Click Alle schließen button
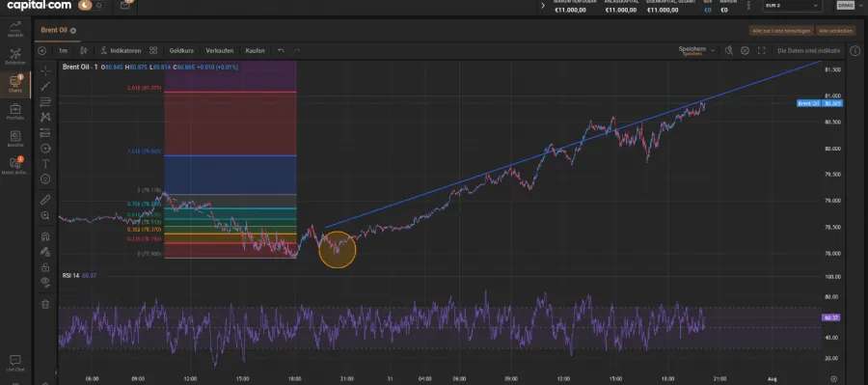The width and height of the screenshot is (868, 385). pyautogui.click(x=836, y=31)
